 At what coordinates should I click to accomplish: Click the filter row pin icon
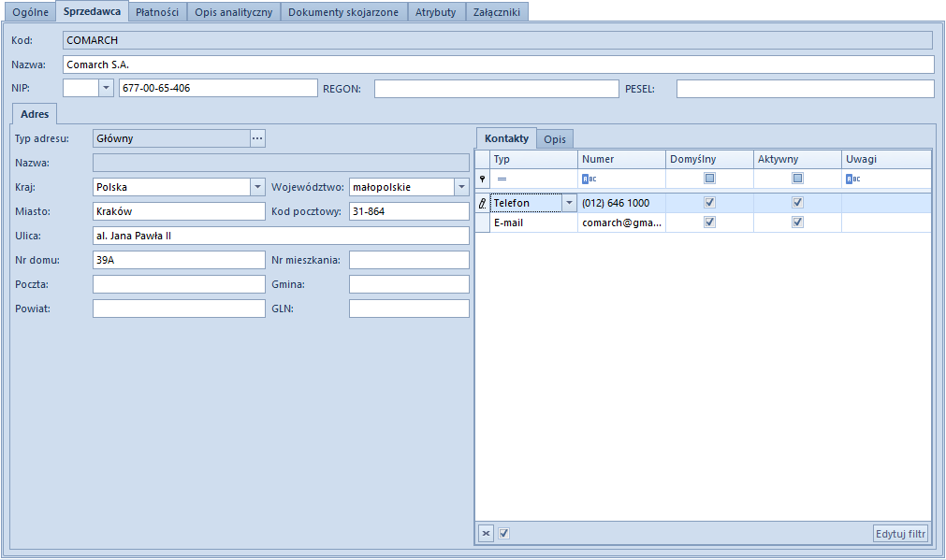click(482, 179)
